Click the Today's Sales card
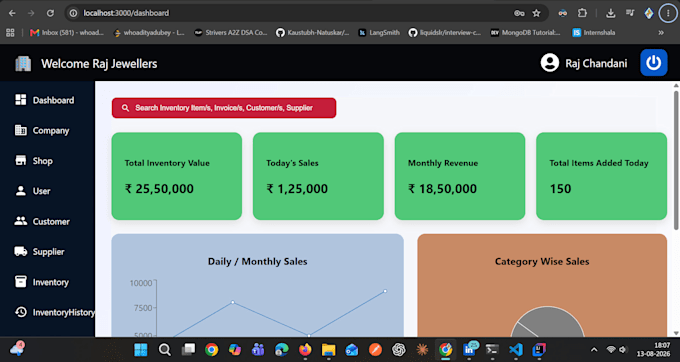The height and width of the screenshot is (362, 680). tap(318, 176)
